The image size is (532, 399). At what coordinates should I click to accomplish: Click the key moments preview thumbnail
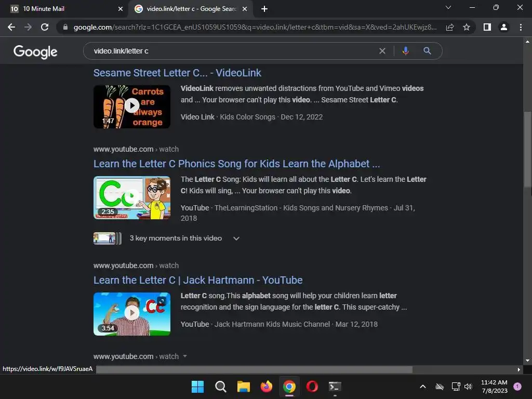[107, 238]
